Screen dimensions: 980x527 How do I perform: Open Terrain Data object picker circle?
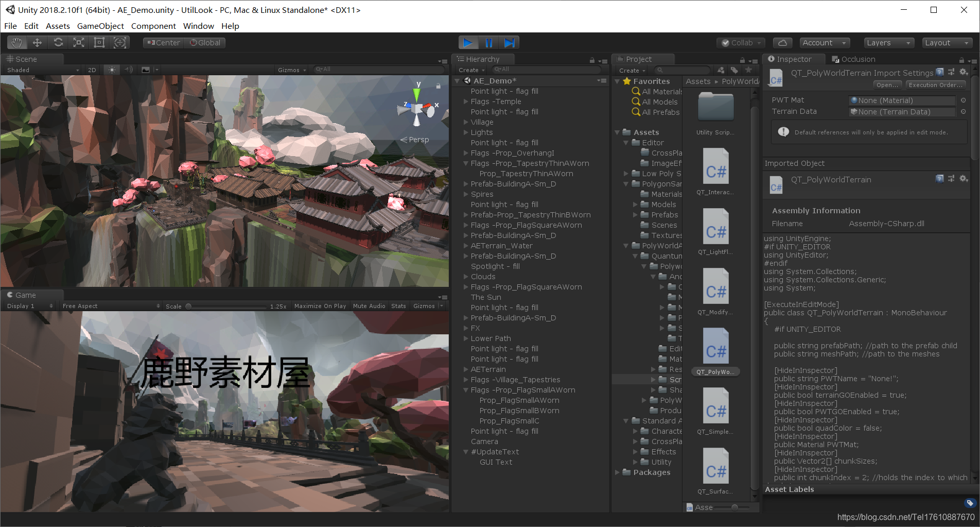pos(963,112)
